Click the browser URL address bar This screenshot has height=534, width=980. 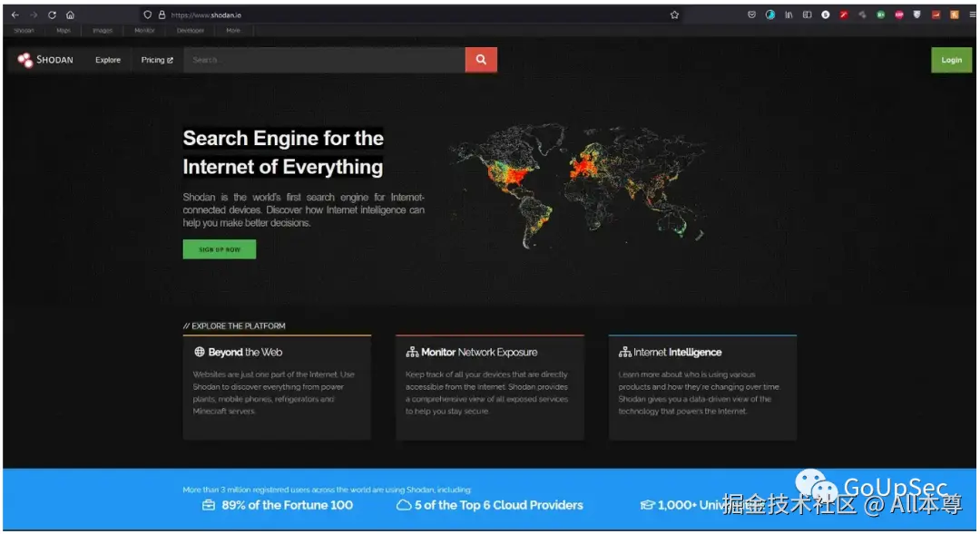click(409, 15)
